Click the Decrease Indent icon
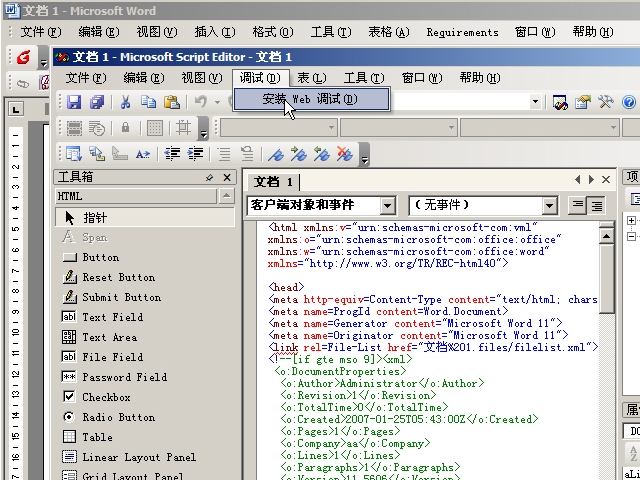Screen dimensions: 640x480 click(x=172, y=154)
